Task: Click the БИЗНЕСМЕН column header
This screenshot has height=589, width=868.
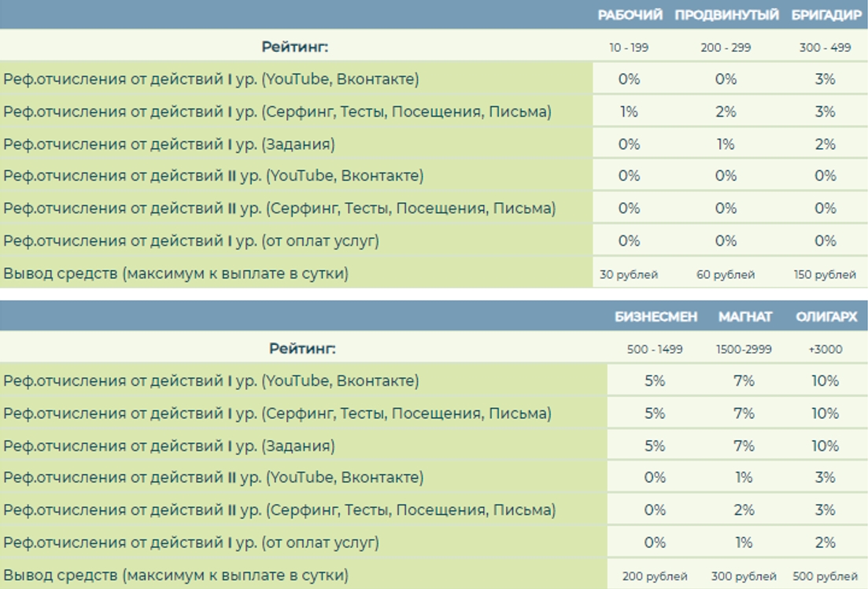Action: pyautogui.click(x=656, y=317)
